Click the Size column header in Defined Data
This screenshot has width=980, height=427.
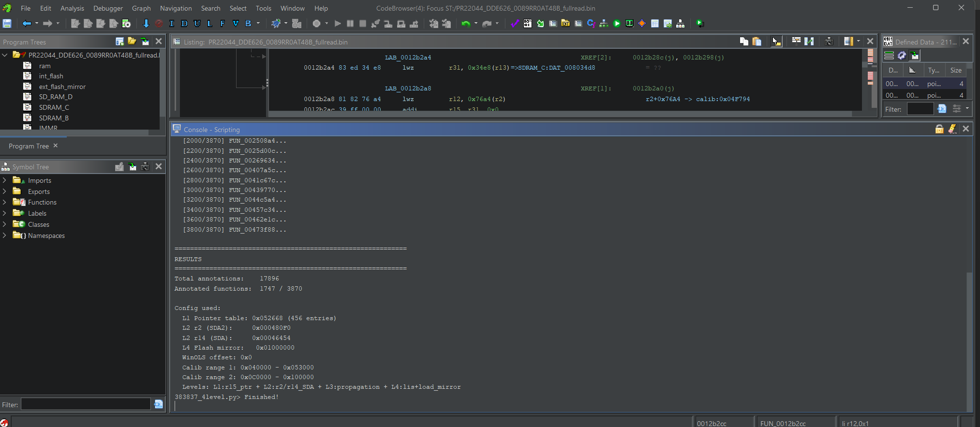(955, 70)
